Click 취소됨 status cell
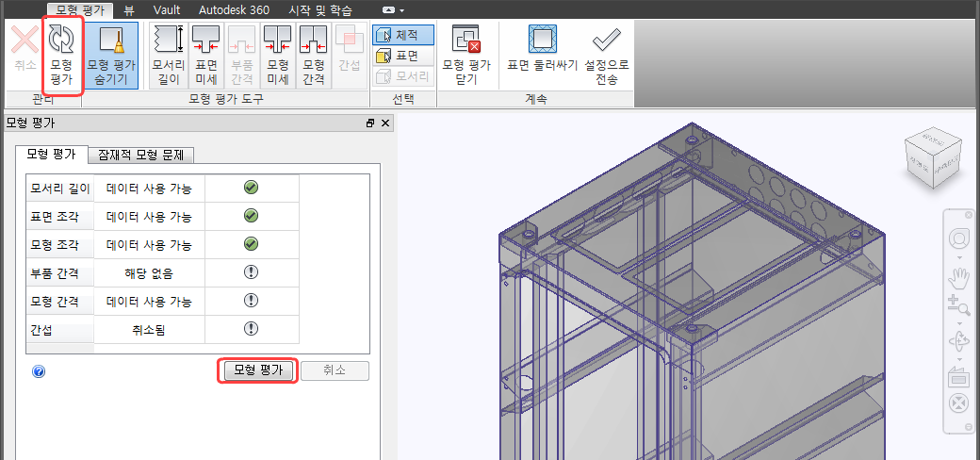 coord(149,329)
